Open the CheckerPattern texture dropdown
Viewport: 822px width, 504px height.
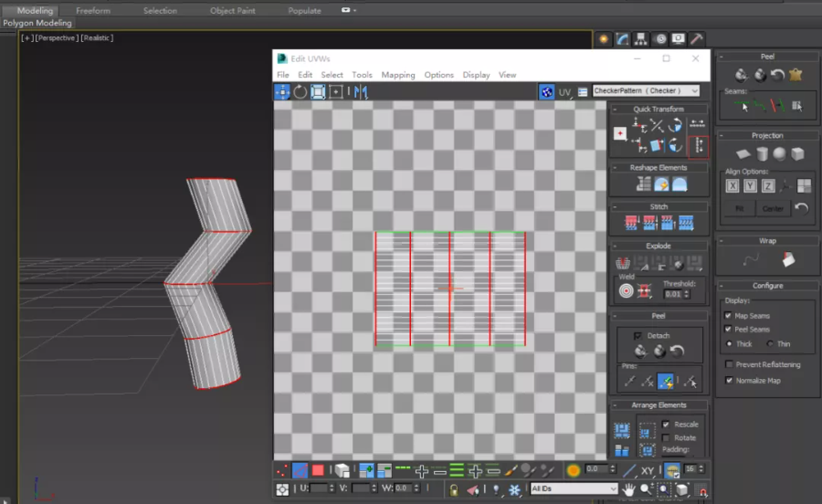(646, 91)
